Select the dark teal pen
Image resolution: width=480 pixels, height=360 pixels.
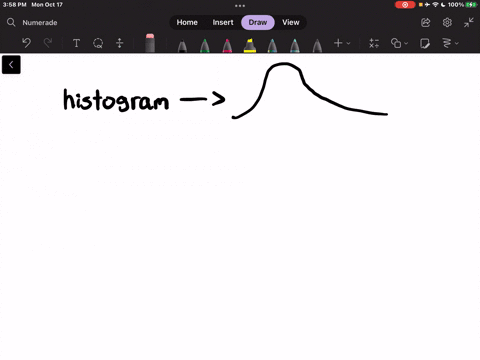272,46
